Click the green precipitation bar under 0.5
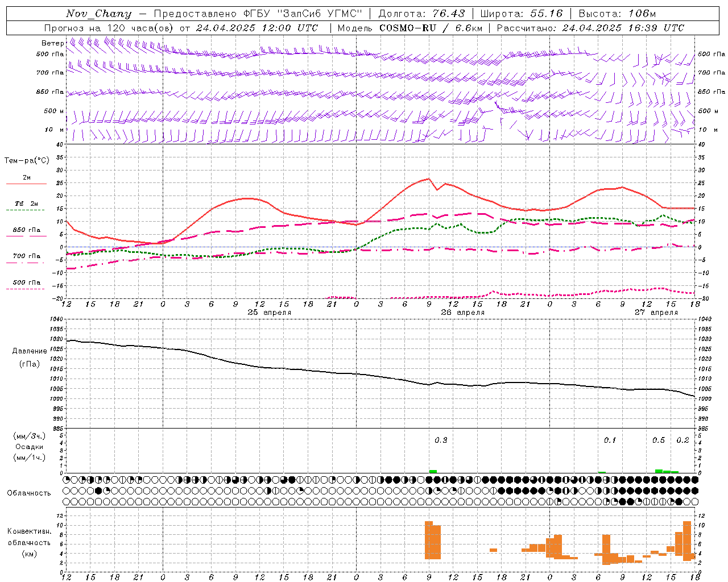728x582 pixels. coord(659,471)
